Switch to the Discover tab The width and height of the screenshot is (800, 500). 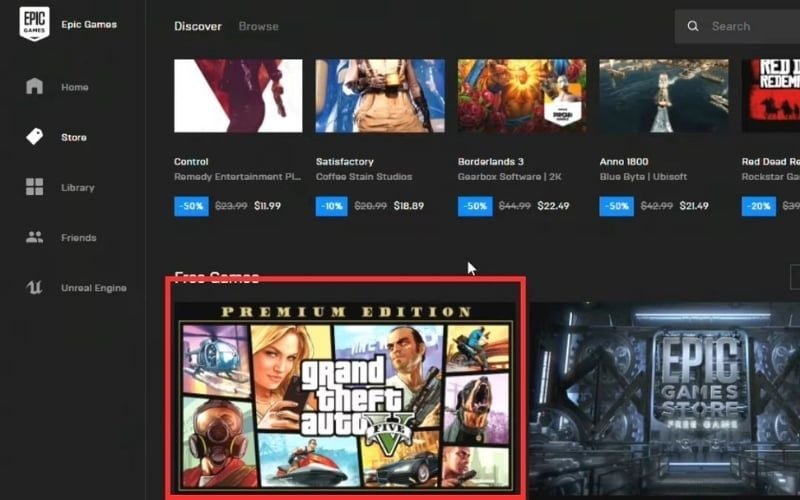point(197,26)
